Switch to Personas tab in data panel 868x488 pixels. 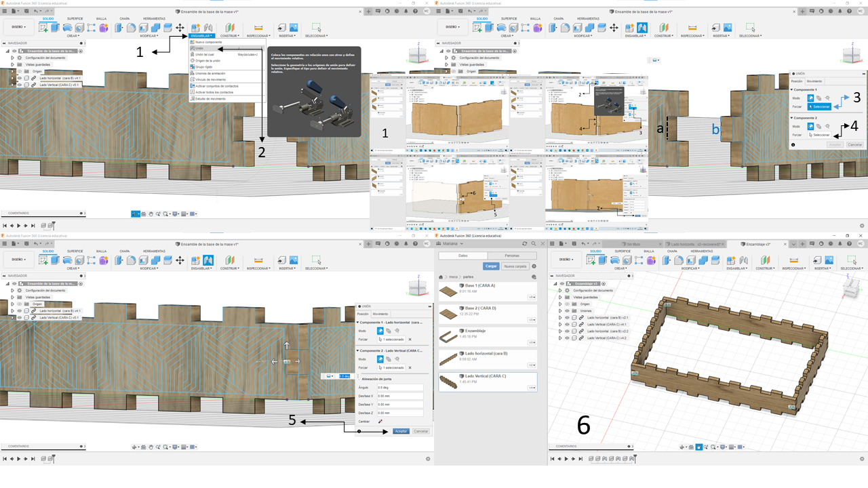[x=511, y=255]
